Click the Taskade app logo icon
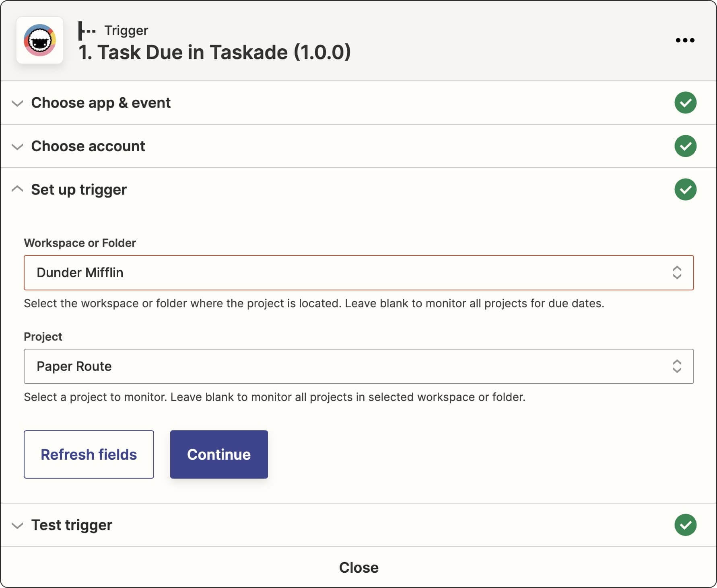The height and width of the screenshot is (588, 717). 40,40
